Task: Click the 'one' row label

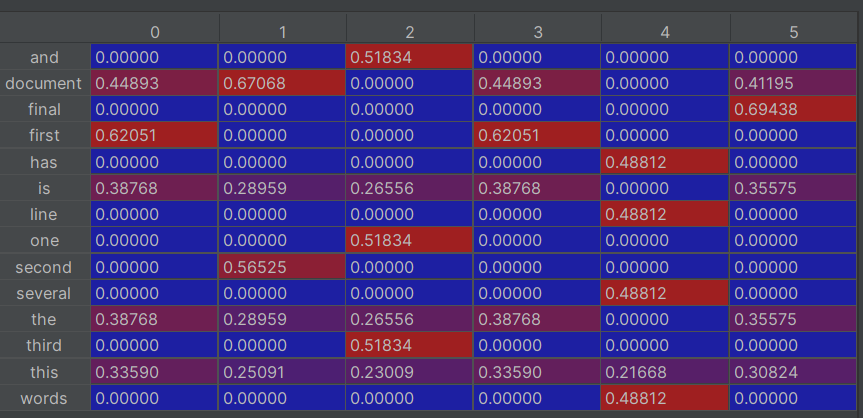Action: pos(45,241)
